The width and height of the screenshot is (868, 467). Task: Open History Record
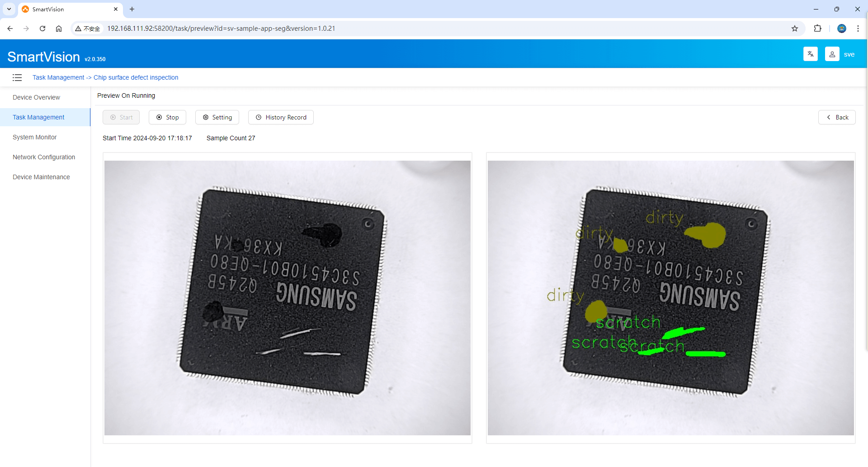point(281,117)
